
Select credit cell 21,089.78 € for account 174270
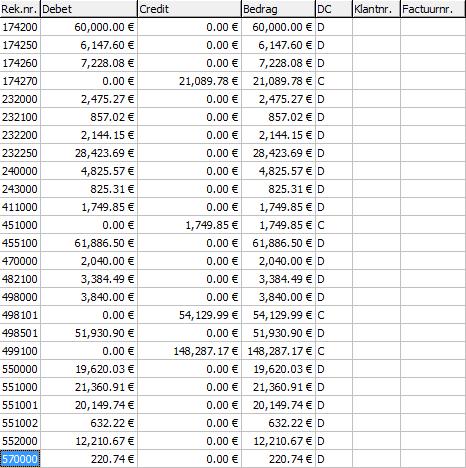click(189, 81)
